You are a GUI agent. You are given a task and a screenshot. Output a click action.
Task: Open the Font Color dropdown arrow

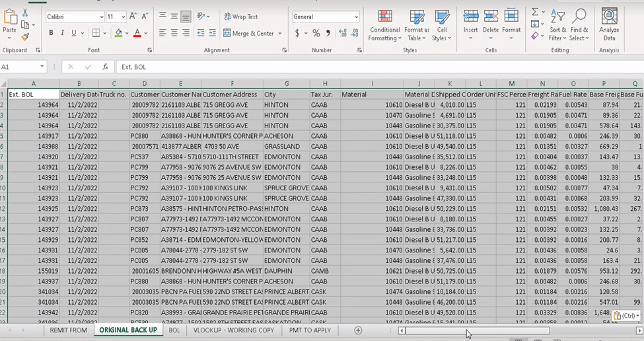(146, 33)
